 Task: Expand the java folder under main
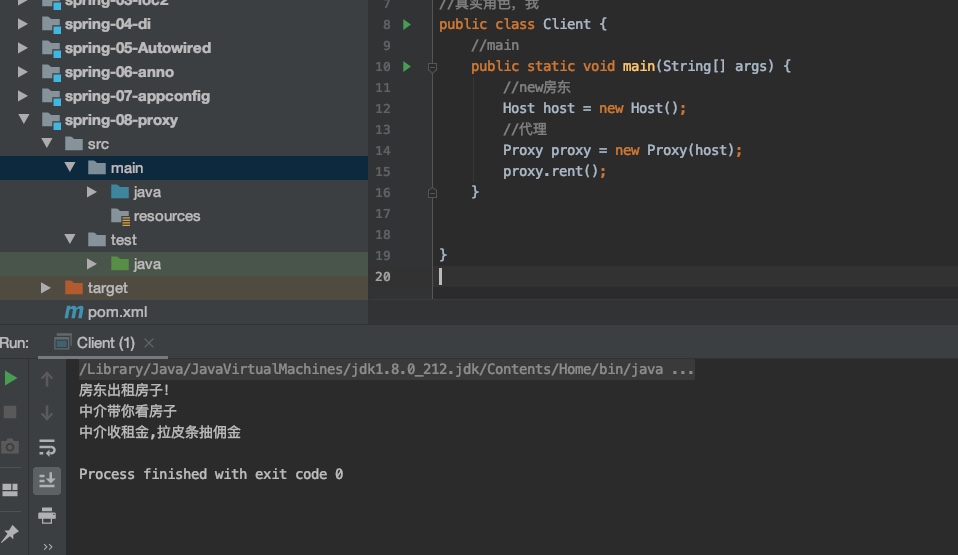[92, 192]
